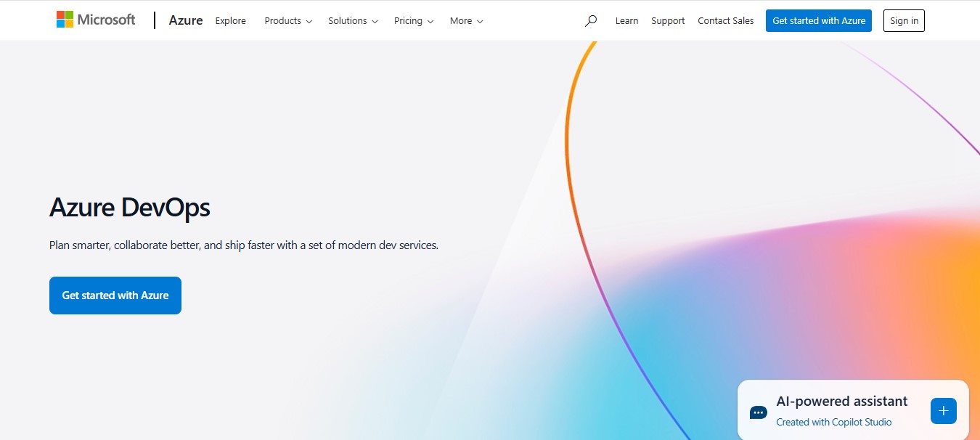Click the Microsoft four-square logo
980x440 pixels.
click(x=64, y=19)
